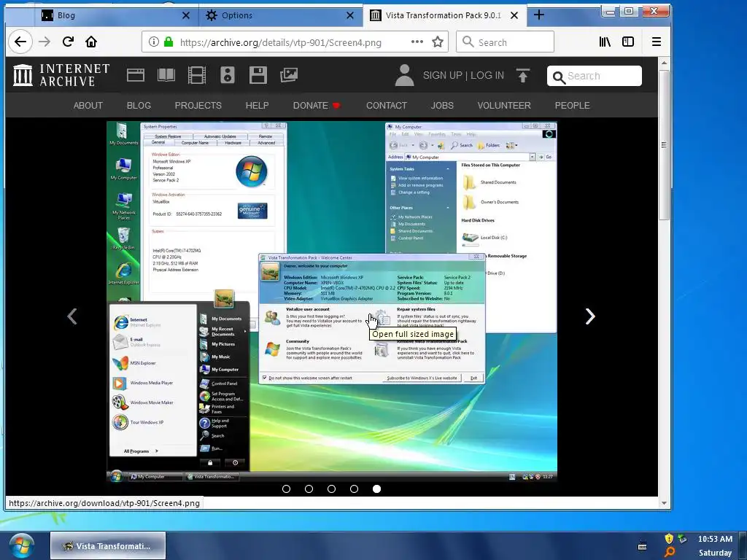
Task: Click the browser forward arrow
Action: click(x=44, y=42)
